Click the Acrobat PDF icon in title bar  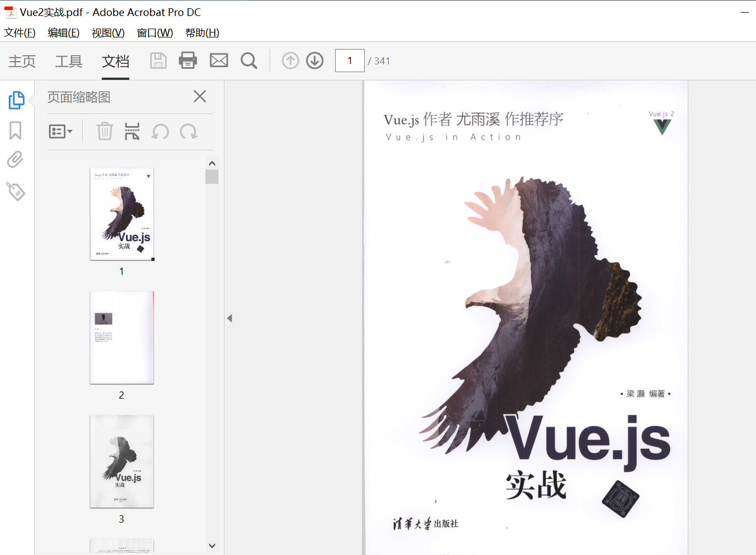(10, 12)
